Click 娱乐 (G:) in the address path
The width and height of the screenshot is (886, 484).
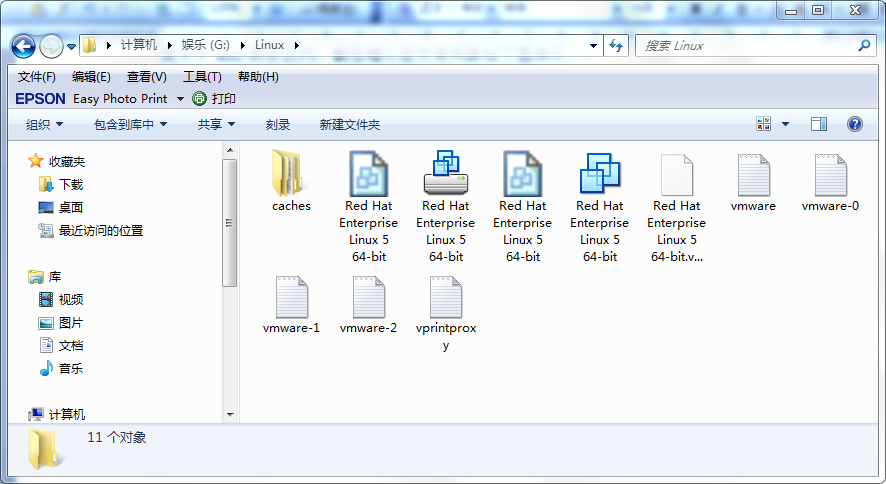(x=205, y=45)
